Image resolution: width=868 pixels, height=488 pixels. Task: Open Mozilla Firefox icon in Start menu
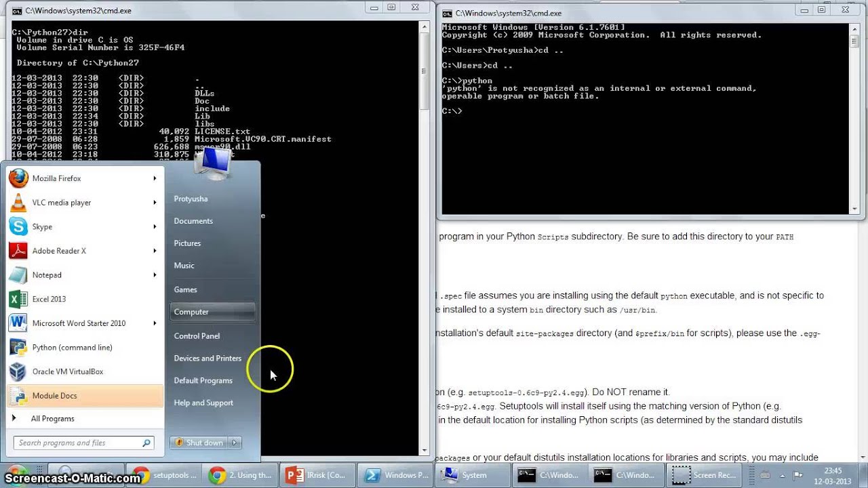click(x=18, y=178)
